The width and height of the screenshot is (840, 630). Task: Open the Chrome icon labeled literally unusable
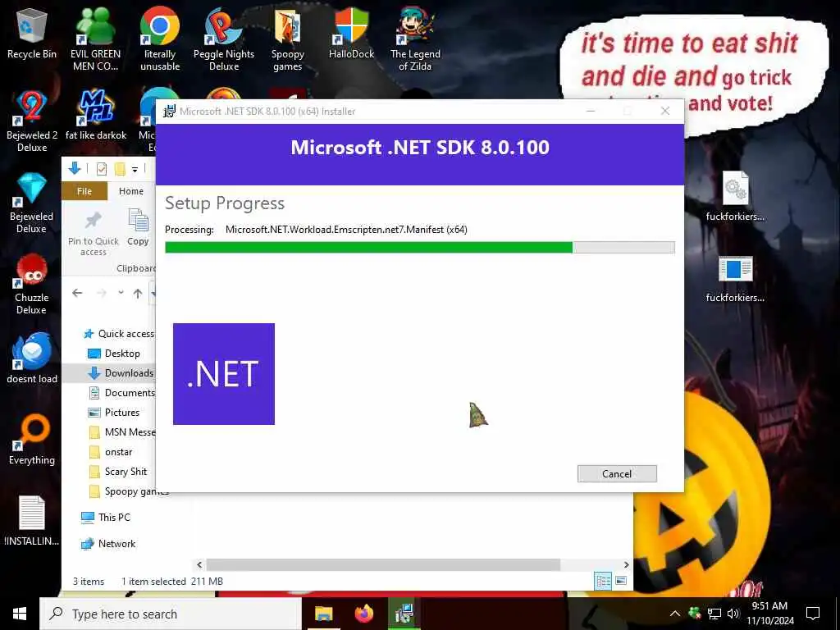click(x=160, y=39)
